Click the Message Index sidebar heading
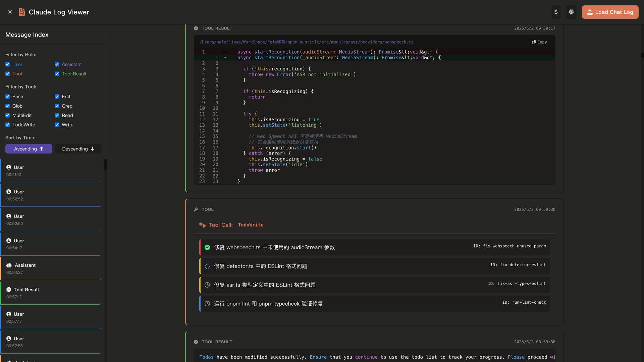The image size is (644, 362). coord(27,35)
